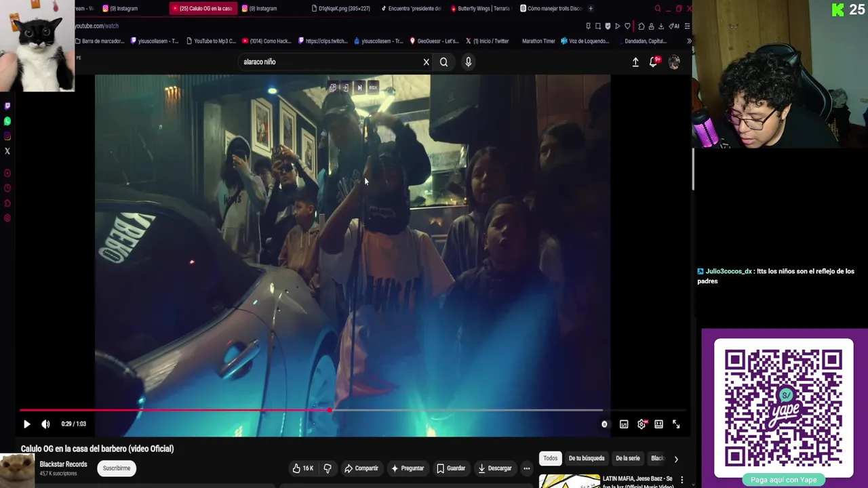This screenshot has width=868, height=488.
Task: Select the Todos filter chip
Action: click(551, 458)
